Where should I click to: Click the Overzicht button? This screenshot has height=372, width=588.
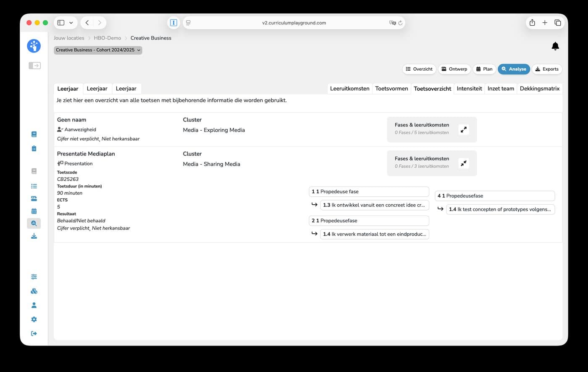click(x=419, y=69)
